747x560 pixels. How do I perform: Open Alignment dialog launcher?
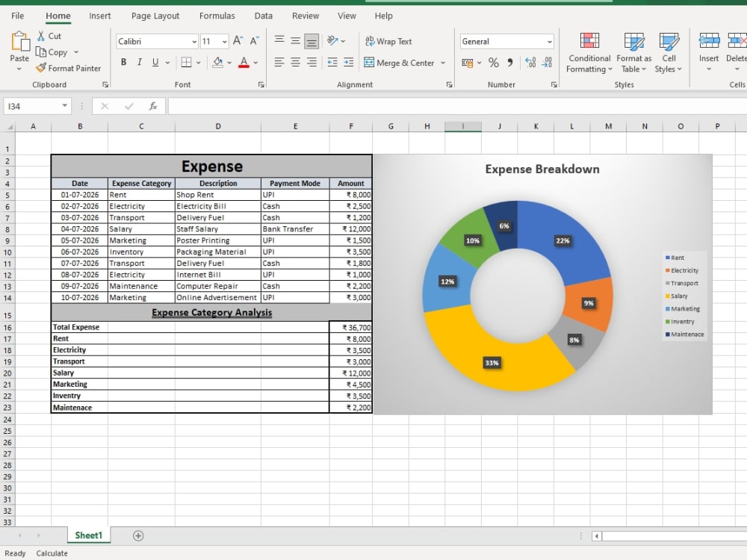(x=449, y=84)
